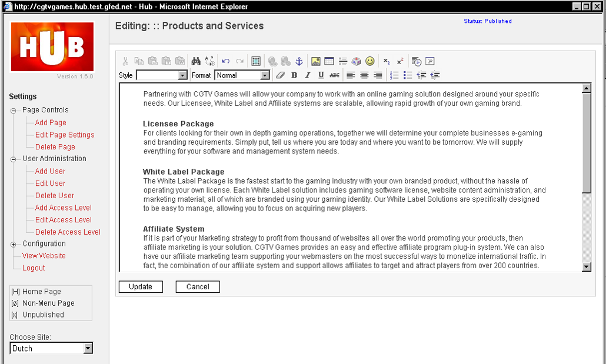606x364 pixels.
Task: Open Find with the binoculars icon
Action: point(196,61)
